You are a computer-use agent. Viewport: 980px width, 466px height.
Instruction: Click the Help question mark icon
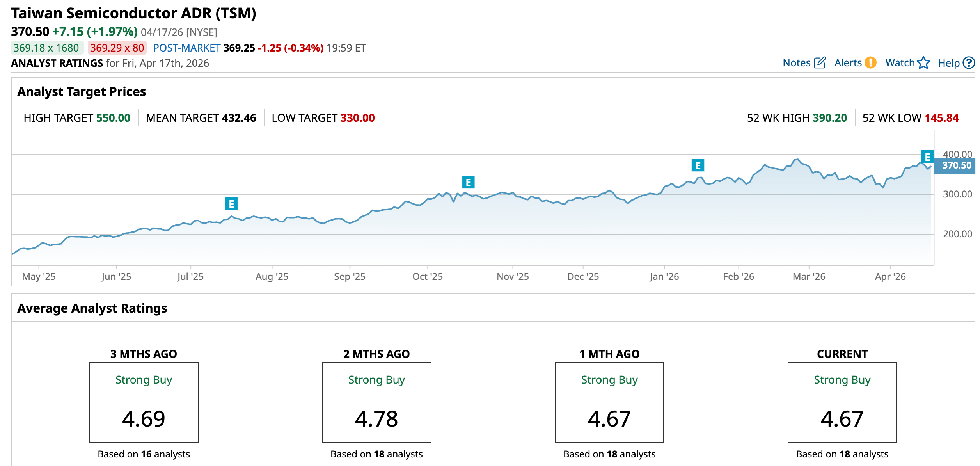click(x=969, y=62)
